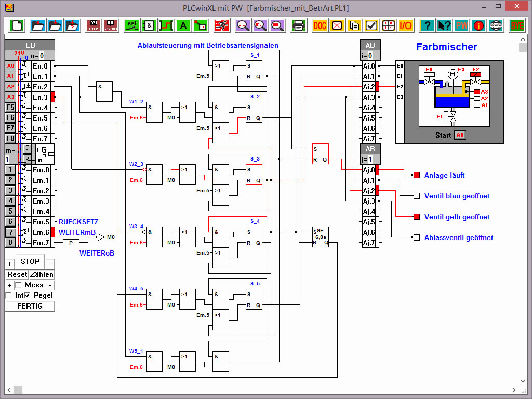Click the Reset button
The height and width of the screenshot is (399, 532).
pyautogui.click(x=17, y=274)
